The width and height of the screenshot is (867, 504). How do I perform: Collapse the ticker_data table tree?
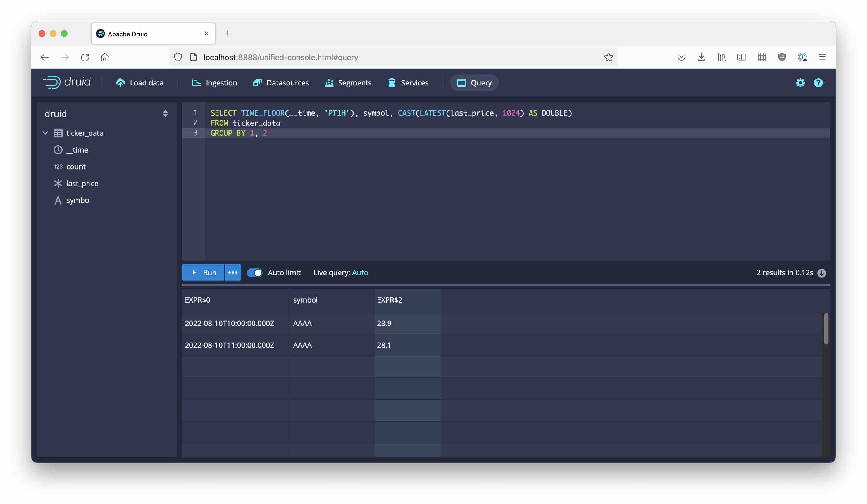pos(45,133)
